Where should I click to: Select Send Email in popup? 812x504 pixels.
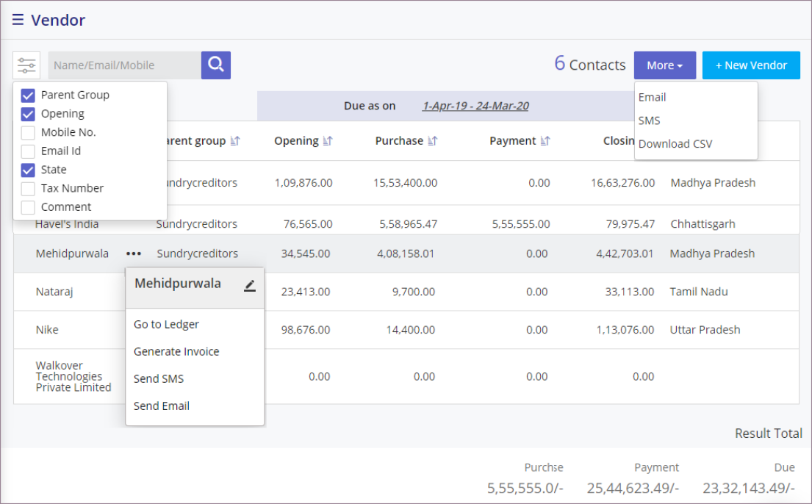pyautogui.click(x=161, y=406)
